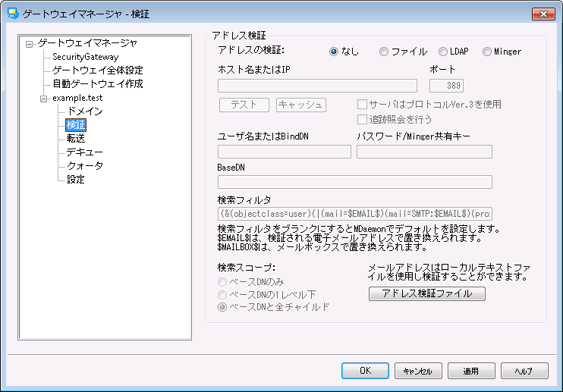Select the ファイル verification option
Screen dimensions: 563x392
click(384, 52)
